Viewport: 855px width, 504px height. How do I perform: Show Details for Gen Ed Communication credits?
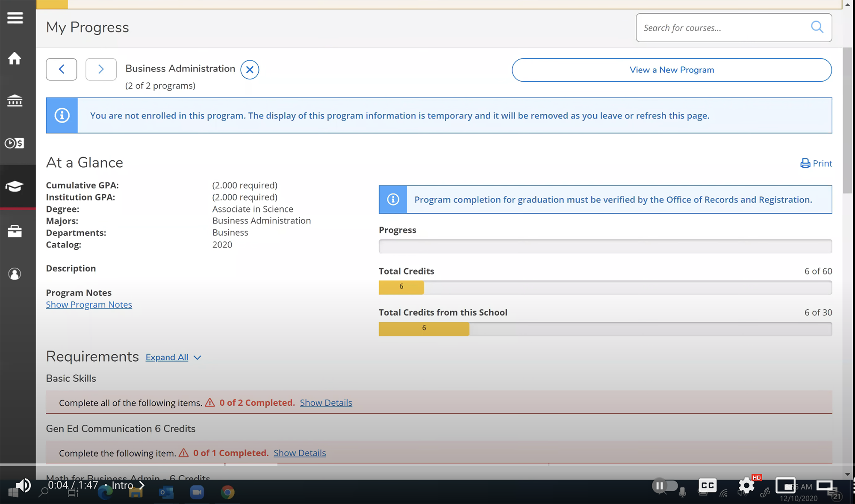300,452
